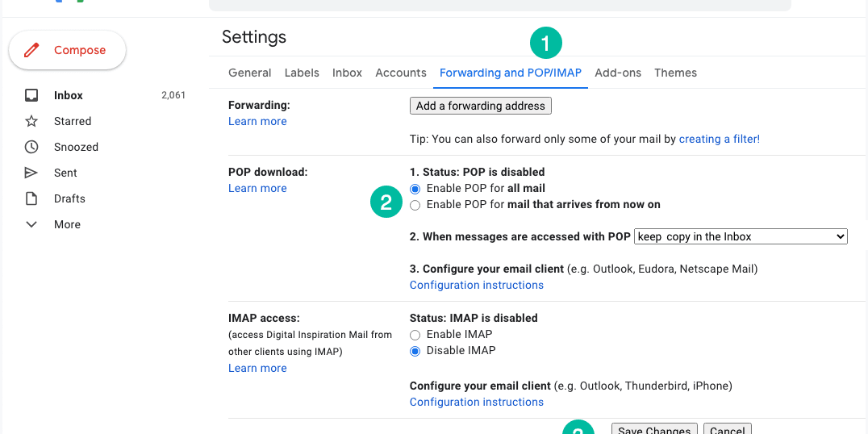Click the Sent arrow icon

[31, 173]
